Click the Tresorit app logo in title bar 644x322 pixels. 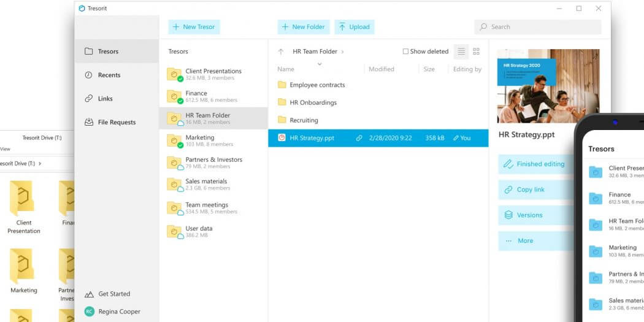click(x=82, y=8)
